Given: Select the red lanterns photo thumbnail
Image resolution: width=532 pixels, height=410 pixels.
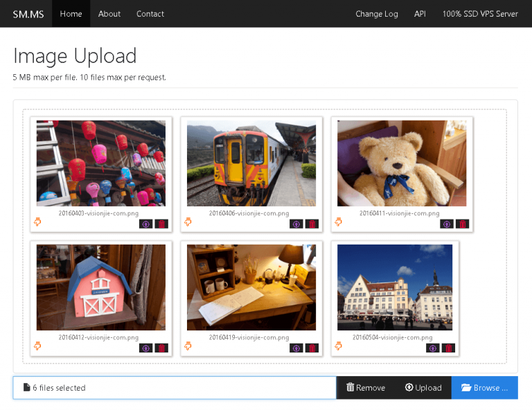Looking at the screenshot, I should point(101,163).
